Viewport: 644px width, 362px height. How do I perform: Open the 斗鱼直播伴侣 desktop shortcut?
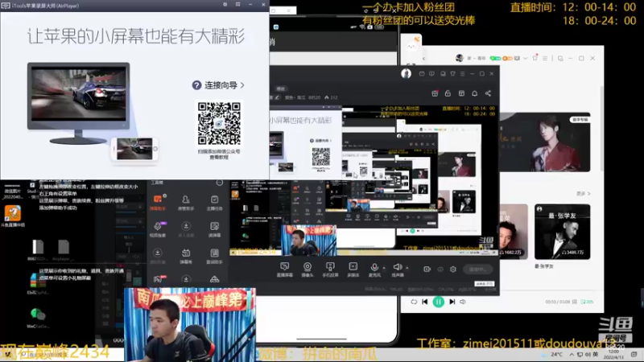[13, 216]
